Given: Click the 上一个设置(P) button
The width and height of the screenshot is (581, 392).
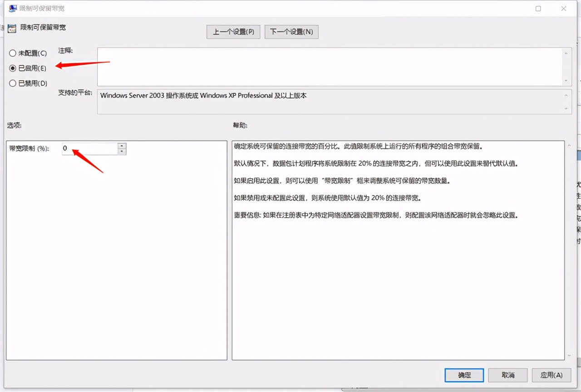Looking at the screenshot, I should pos(233,32).
